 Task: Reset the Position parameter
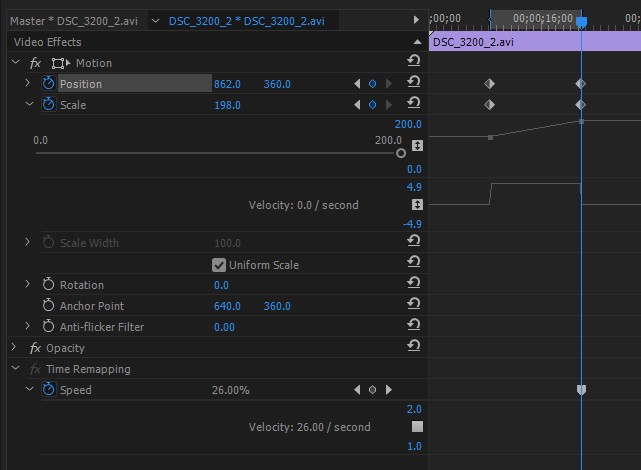(x=414, y=82)
